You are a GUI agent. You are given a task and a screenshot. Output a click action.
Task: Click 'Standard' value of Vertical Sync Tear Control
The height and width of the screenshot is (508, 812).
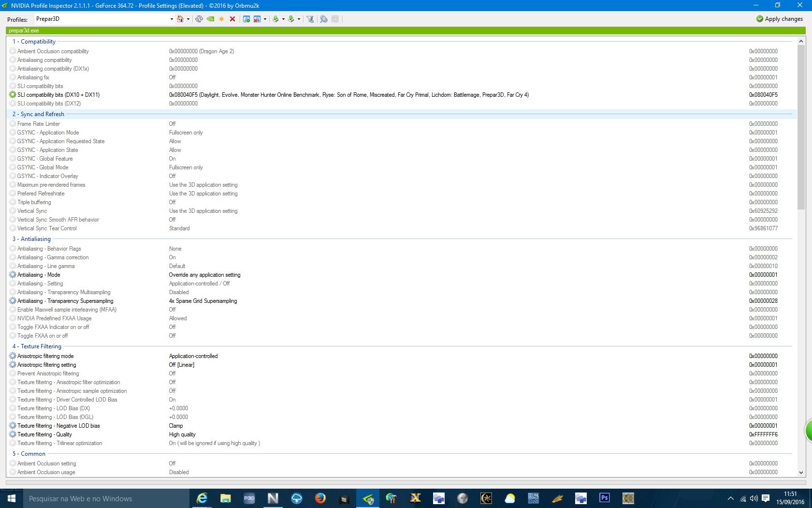coord(179,228)
